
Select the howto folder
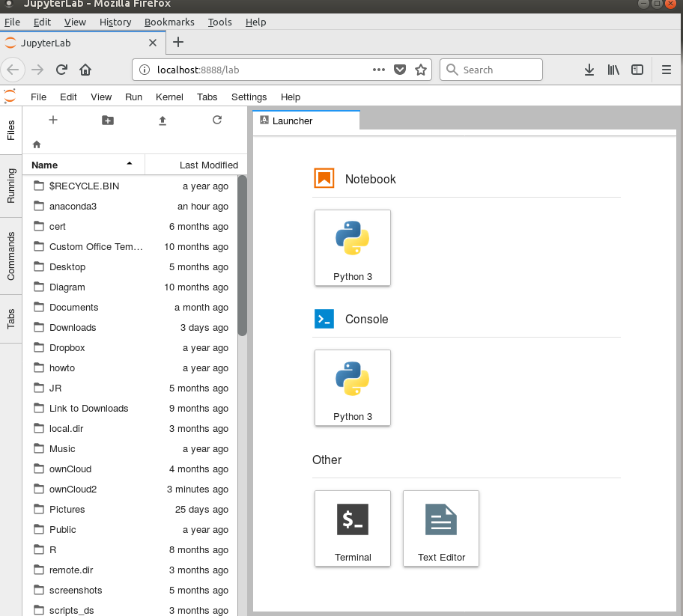[x=130, y=368]
